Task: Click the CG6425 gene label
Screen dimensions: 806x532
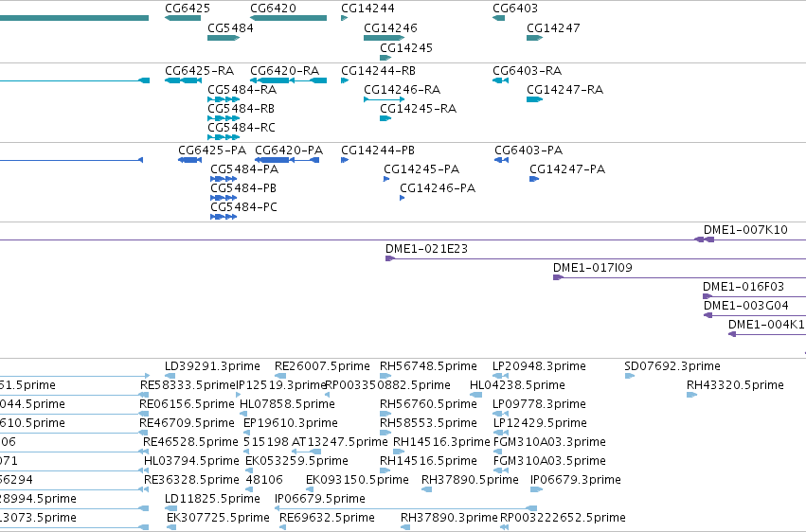Action: 188,9
